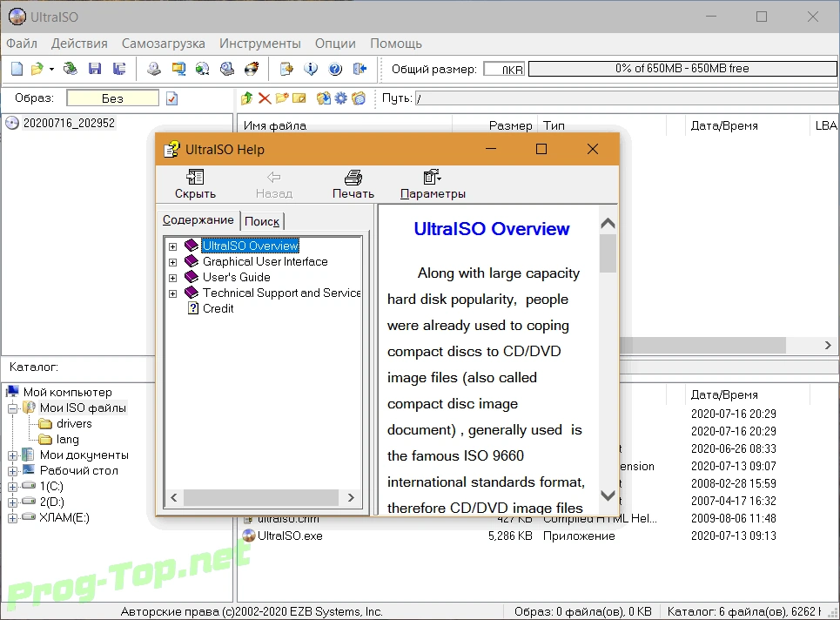Open the Действия menu
Image resolution: width=840 pixels, height=620 pixels.
tap(79, 44)
